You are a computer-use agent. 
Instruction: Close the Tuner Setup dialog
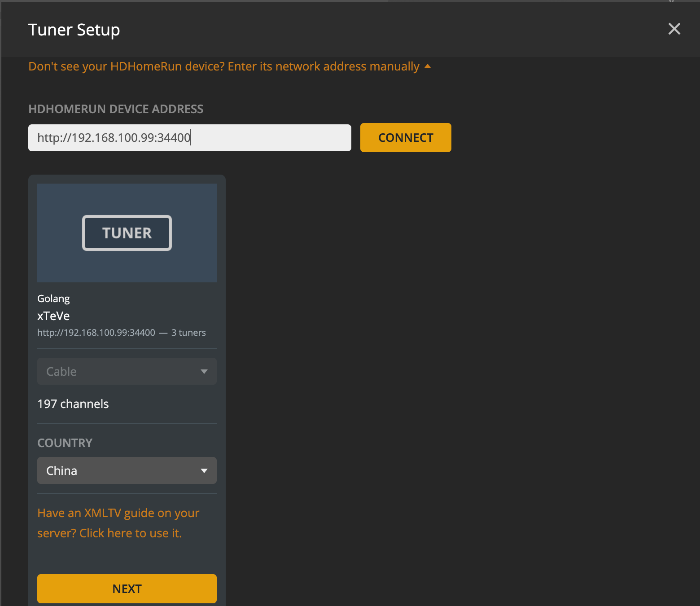tap(674, 29)
